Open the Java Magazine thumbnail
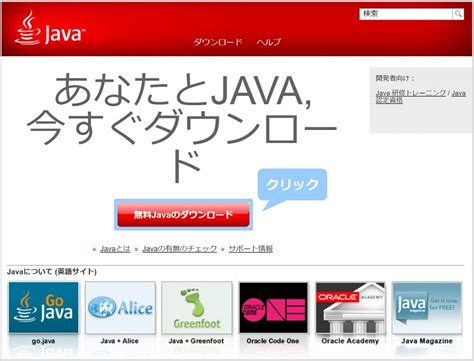 pyautogui.click(x=427, y=307)
